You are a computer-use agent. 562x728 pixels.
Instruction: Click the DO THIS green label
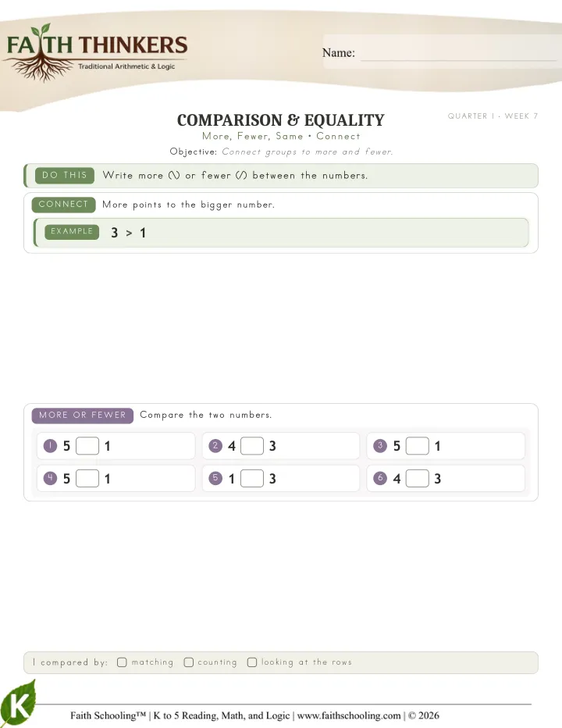coord(65,176)
